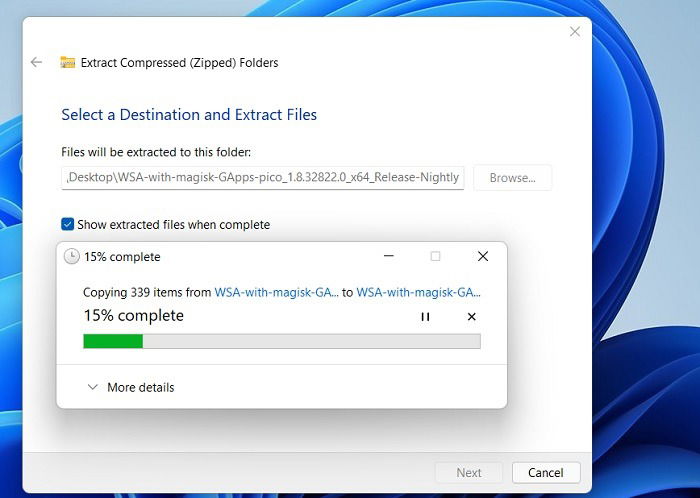Expand More details chevron
700x498 pixels.
point(92,387)
